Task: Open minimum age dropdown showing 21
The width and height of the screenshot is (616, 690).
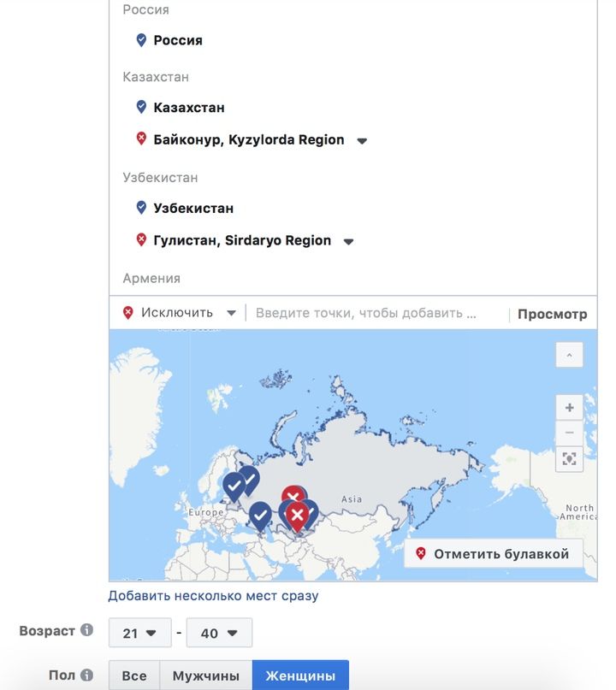Action: (x=140, y=633)
